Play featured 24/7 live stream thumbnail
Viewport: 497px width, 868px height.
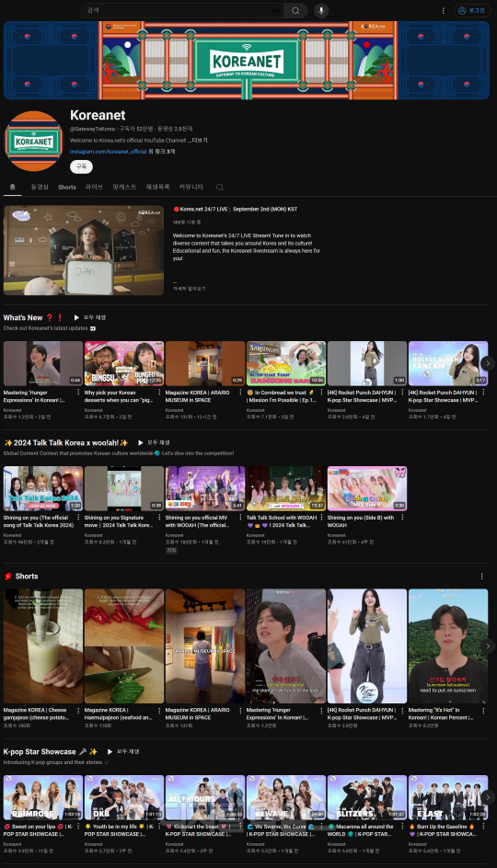pyautogui.click(x=84, y=251)
